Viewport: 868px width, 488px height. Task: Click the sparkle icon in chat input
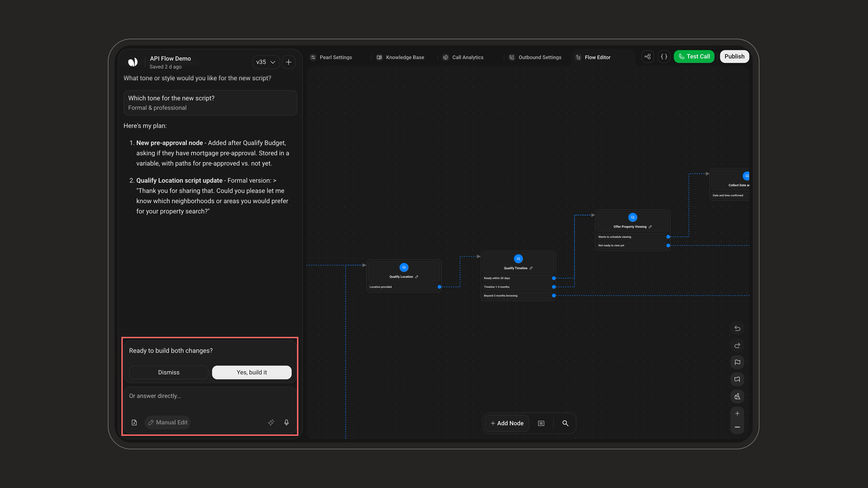pyautogui.click(x=271, y=422)
